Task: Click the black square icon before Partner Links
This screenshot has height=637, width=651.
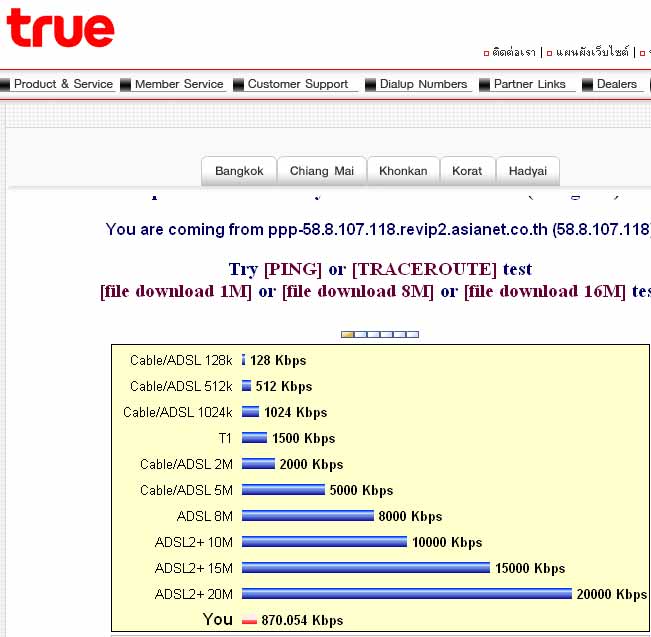Action: [484, 85]
